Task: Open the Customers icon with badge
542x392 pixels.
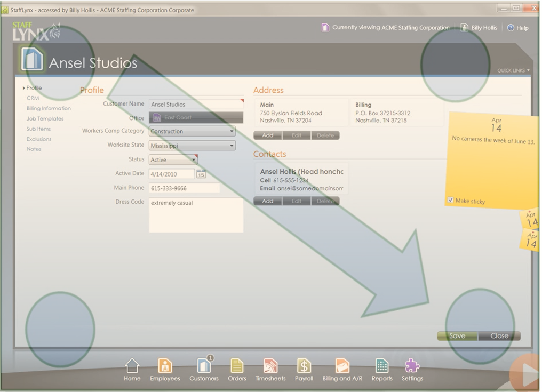Action: 205,365
